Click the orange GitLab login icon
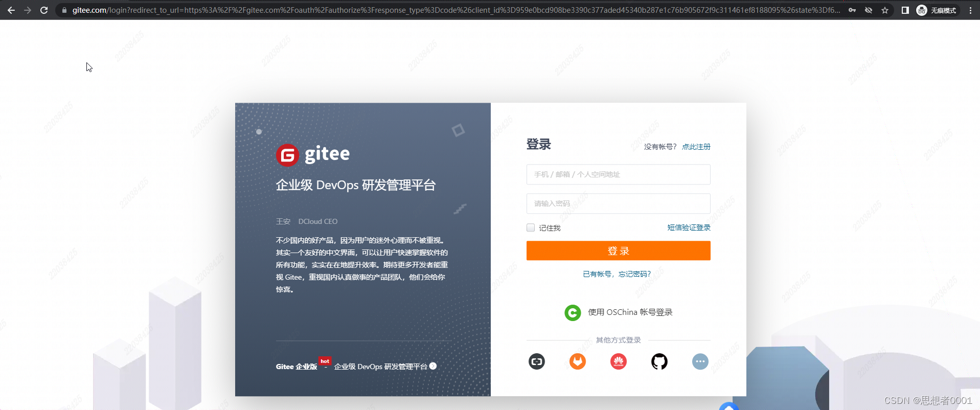The width and height of the screenshot is (980, 410). pyautogui.click(x=577, y=362)
